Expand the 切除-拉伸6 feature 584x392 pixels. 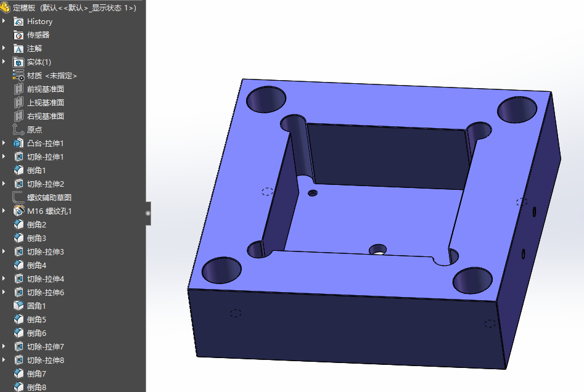point(4,292)
